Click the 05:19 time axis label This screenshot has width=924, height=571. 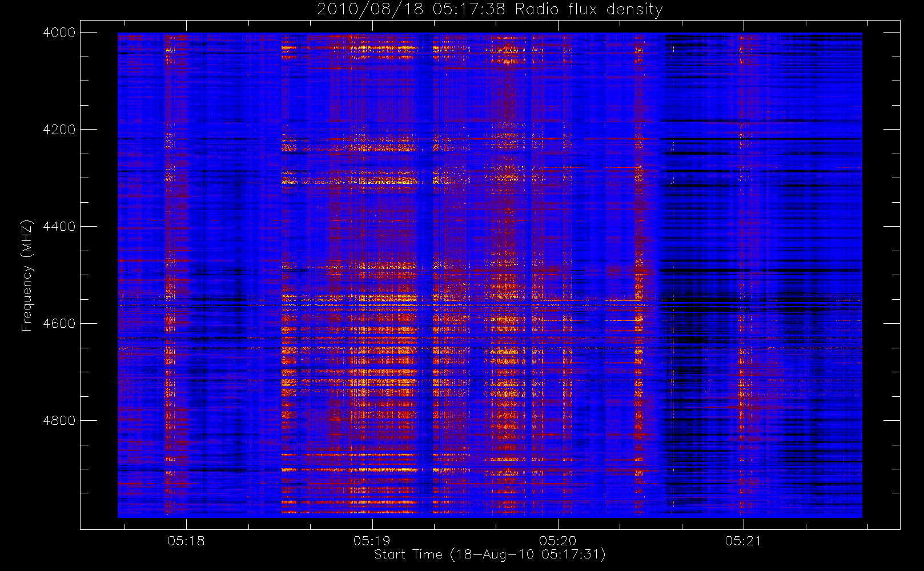coord(372,541)
